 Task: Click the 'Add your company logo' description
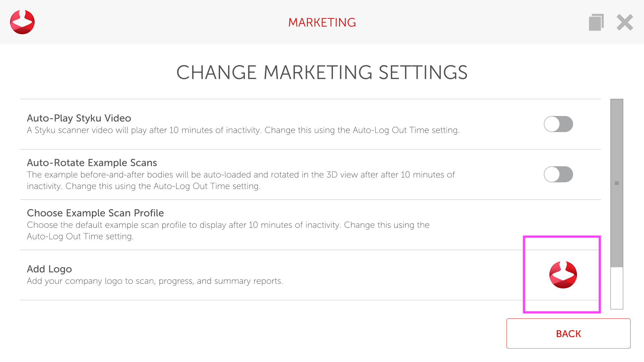[155, 281]
